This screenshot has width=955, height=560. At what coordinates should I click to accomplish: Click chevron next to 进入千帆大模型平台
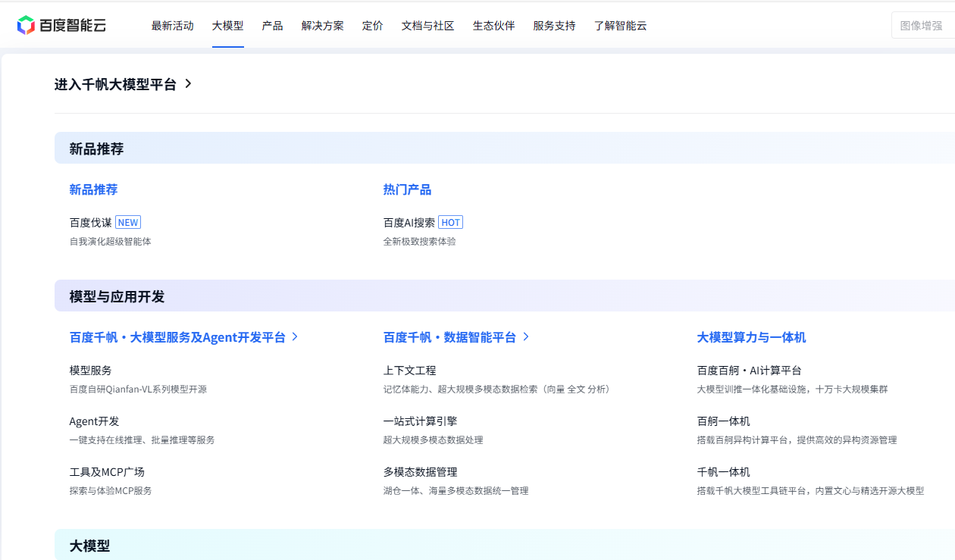tap(188, 84)
